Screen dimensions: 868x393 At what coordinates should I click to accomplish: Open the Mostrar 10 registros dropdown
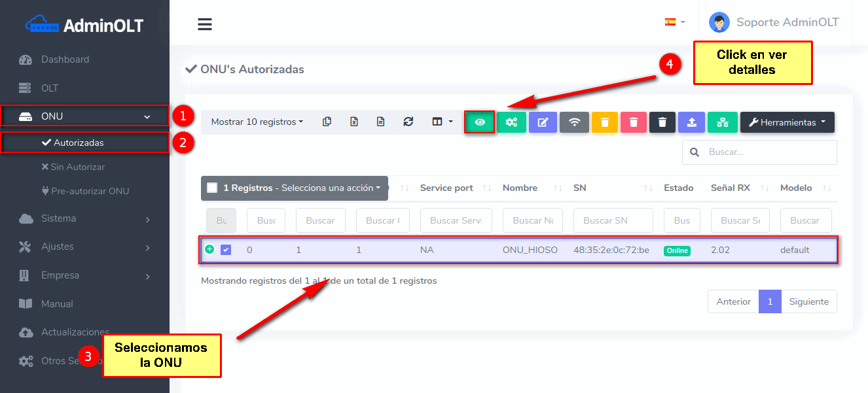(x=257, y=122)
